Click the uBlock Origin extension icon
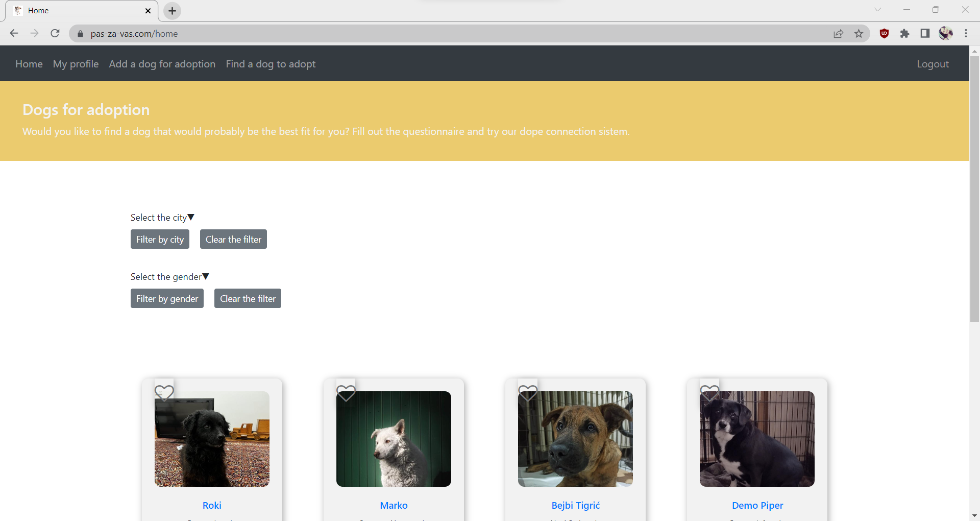The width and height of the screenshot is (980, 521). click(884, 33)
